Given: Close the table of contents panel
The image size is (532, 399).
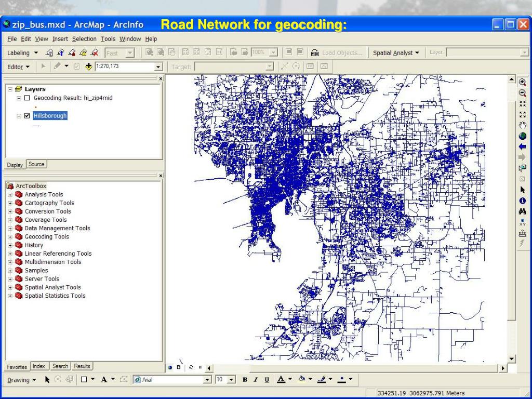Looking at the screenshot, I should tap(161, 79).
